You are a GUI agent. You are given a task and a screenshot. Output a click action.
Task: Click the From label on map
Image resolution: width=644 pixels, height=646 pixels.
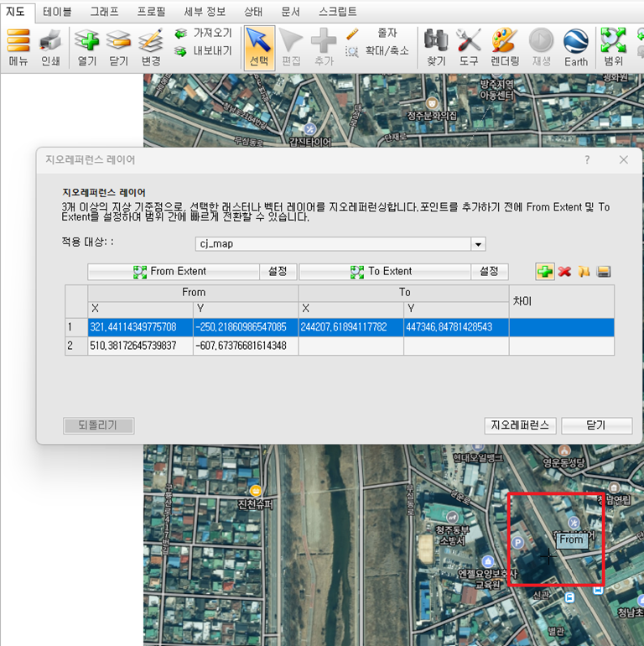pos(572,539)
